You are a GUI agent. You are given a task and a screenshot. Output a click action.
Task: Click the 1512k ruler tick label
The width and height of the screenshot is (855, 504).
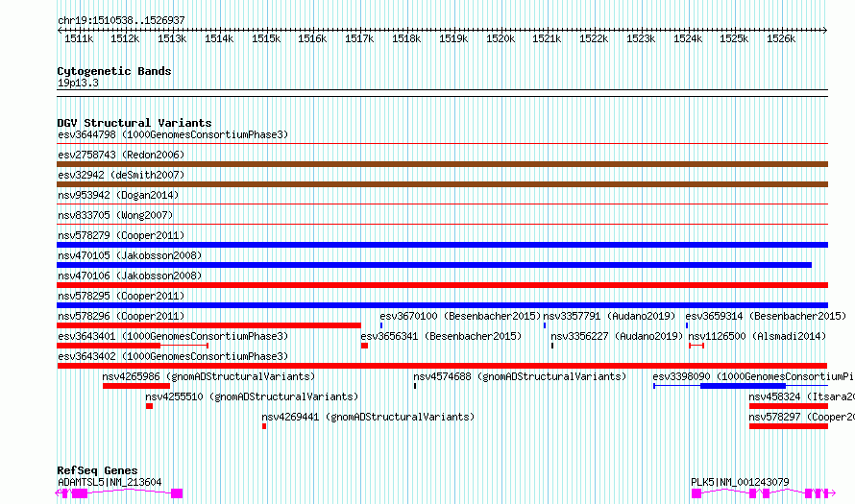point(125,38)
